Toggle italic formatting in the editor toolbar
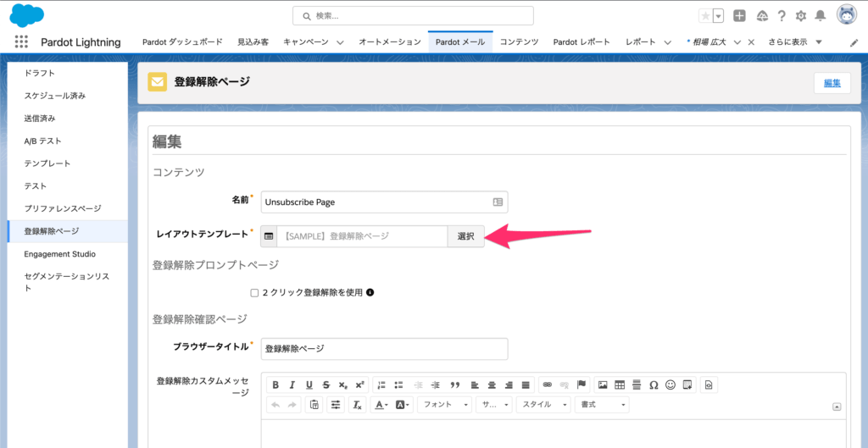Viewport: 868px width, 448px height. point(292,384)
